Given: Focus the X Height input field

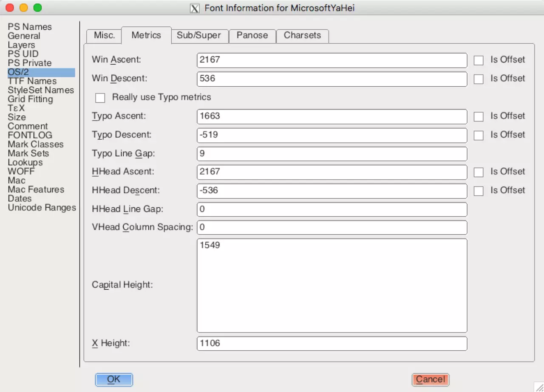Looking at the screenshot, I should click(332, 344).
